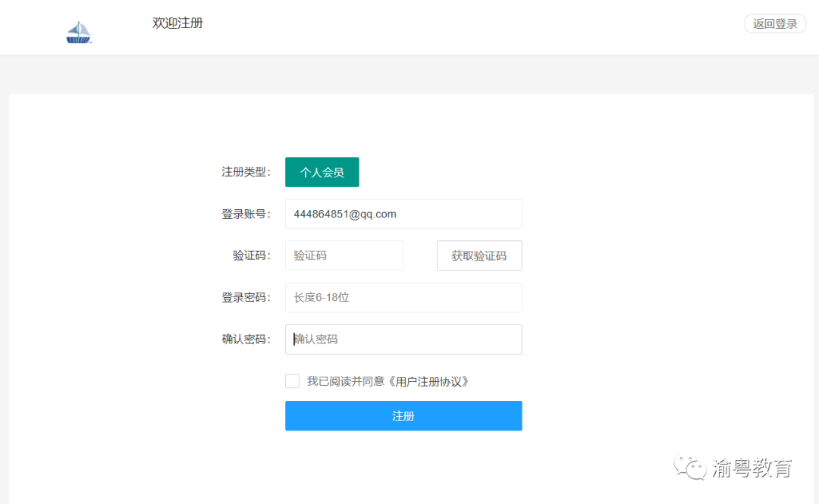Click the 获取验证码 button
Screen dimensions: 819x504
tap(479, 255)
